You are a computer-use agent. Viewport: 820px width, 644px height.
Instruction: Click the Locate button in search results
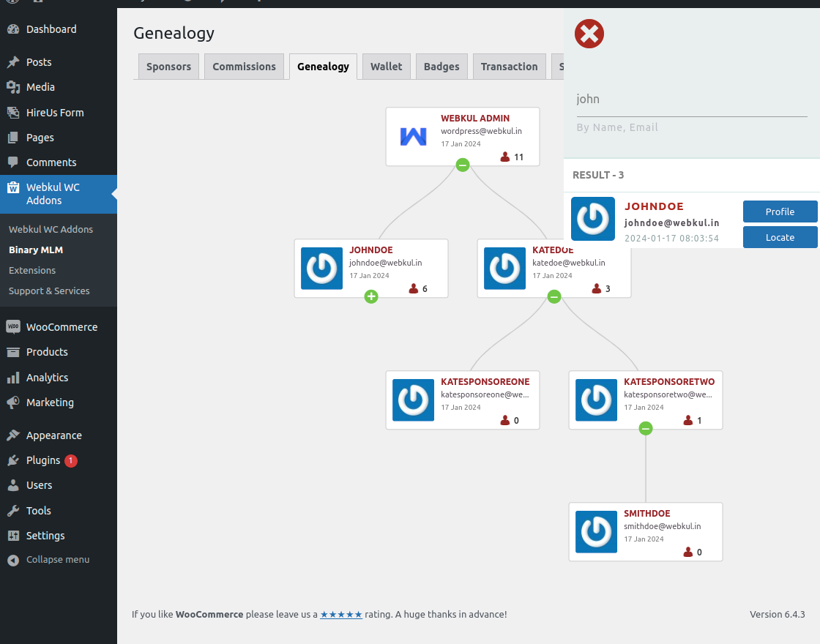[780, 237]
